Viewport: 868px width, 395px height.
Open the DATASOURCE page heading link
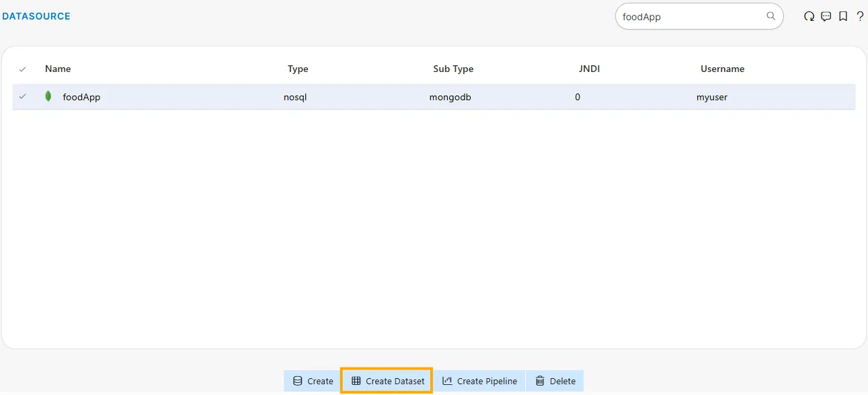click(x=36, y=15)
